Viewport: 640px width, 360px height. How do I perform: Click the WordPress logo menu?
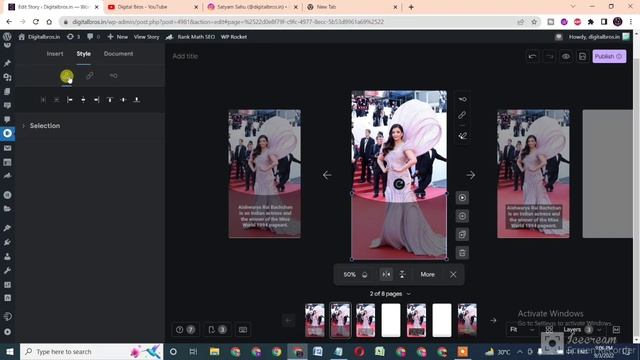(7, 37)
